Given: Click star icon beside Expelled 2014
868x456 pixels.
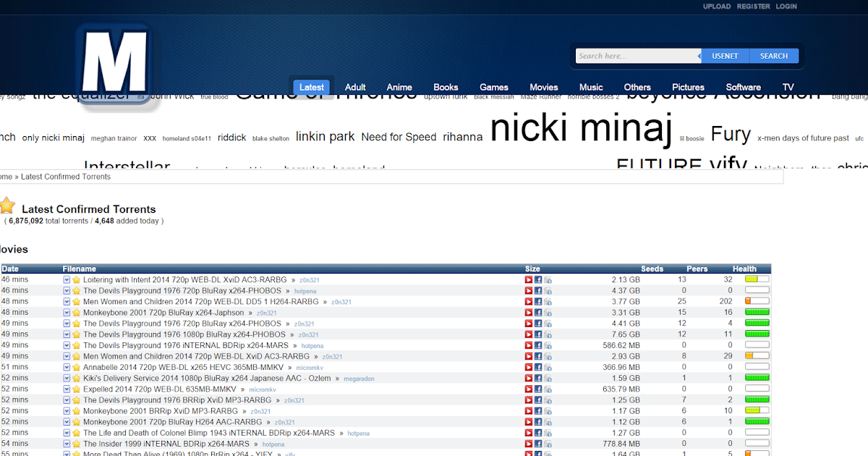Looking at the screenshot, I should pyautogui.click(x=77, y=389).
